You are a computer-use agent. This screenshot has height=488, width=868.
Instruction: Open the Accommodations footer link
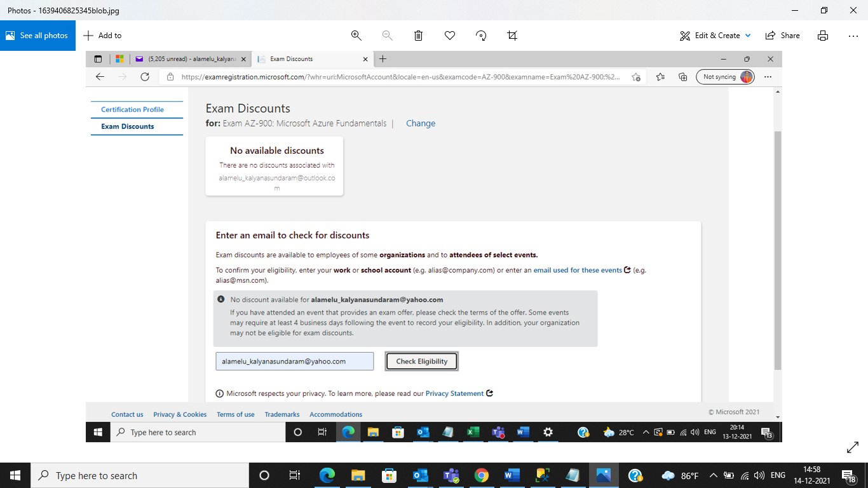pyautogui.click(x=336, y=414)
